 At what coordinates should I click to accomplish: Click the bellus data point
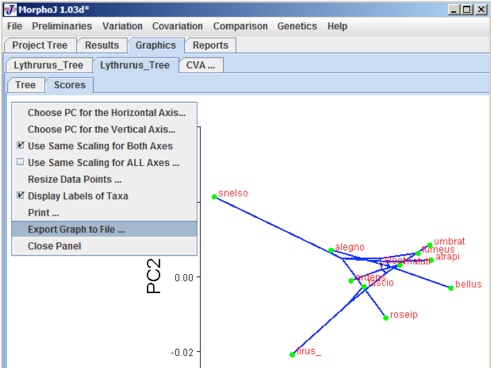click(451, 288)
